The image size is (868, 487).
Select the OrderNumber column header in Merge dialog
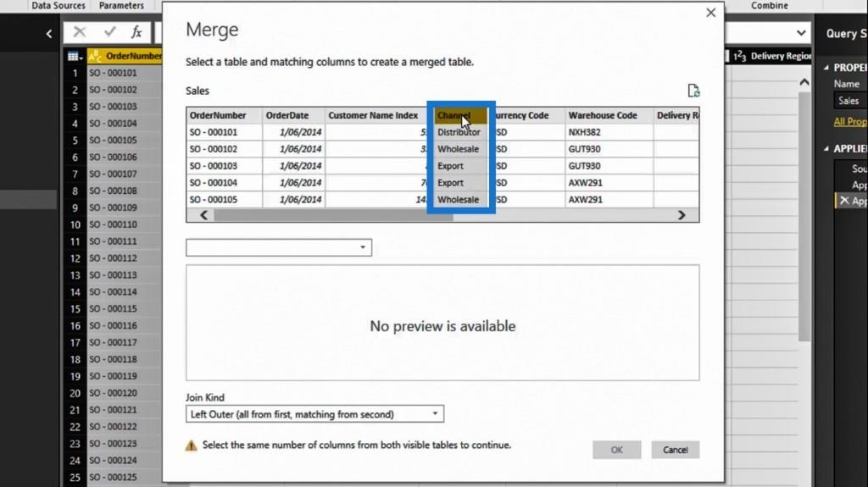click(x=224, y=115)
